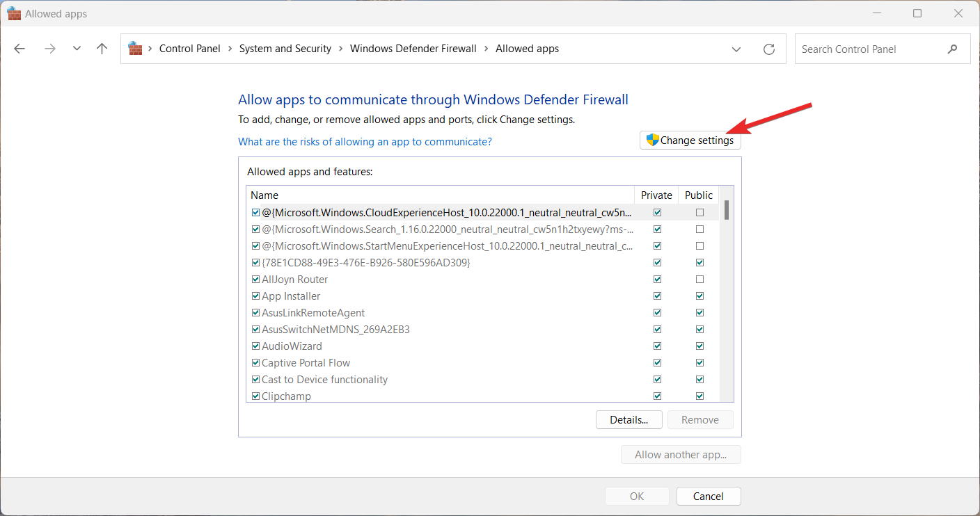980x516 pixels.
Task: Expand chevron after Windows Defender Firewall breadcrumb
Action: point(486,49)
